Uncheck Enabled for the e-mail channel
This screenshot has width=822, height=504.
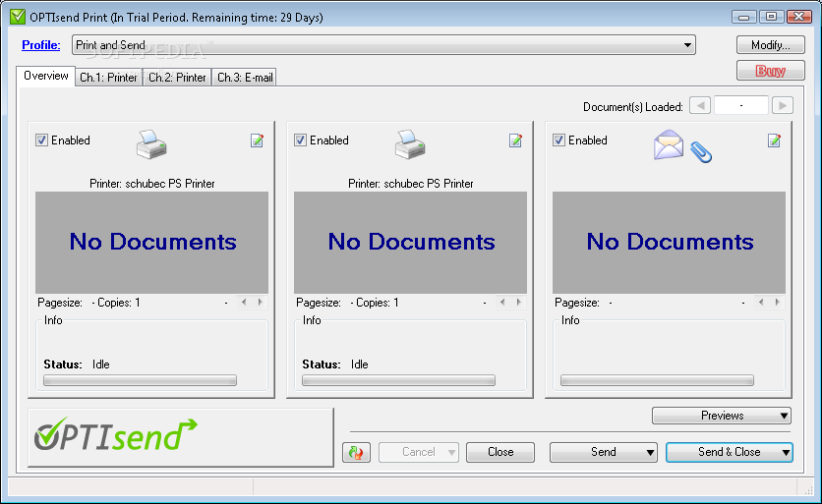pos(558,140)
